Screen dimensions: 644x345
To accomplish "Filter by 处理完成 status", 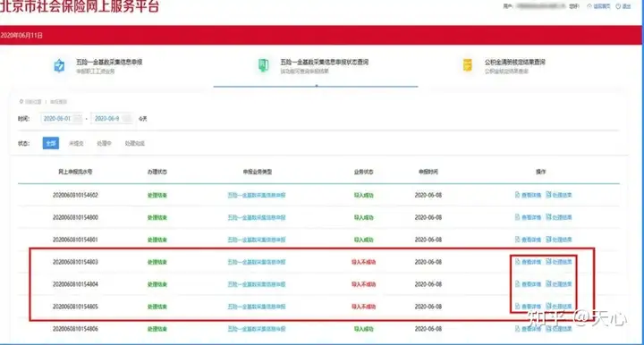I will tap(135, 143).
